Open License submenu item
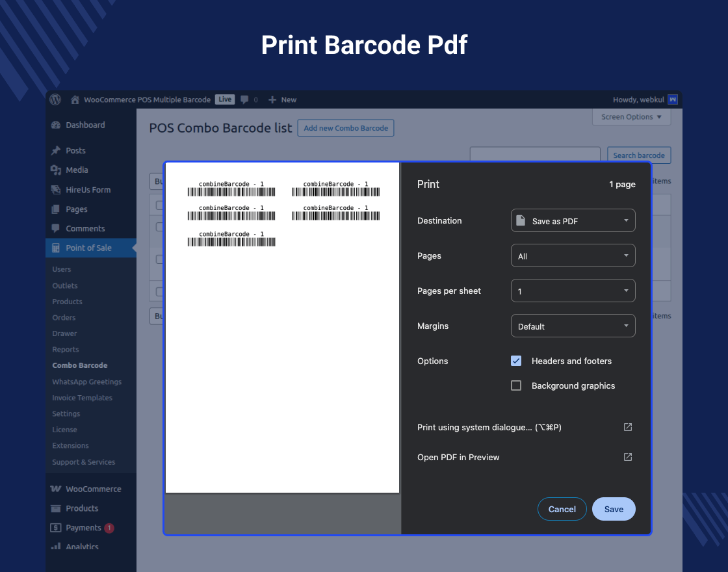Image resolution: width=728 pixels, height=572 pixels. pos(64,430)
